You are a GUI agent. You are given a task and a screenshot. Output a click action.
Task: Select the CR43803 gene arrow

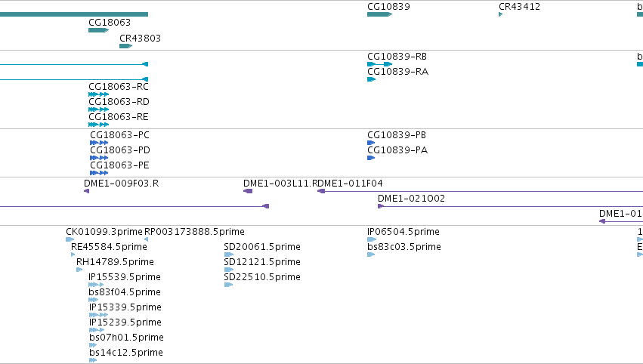tap(125, 46)
